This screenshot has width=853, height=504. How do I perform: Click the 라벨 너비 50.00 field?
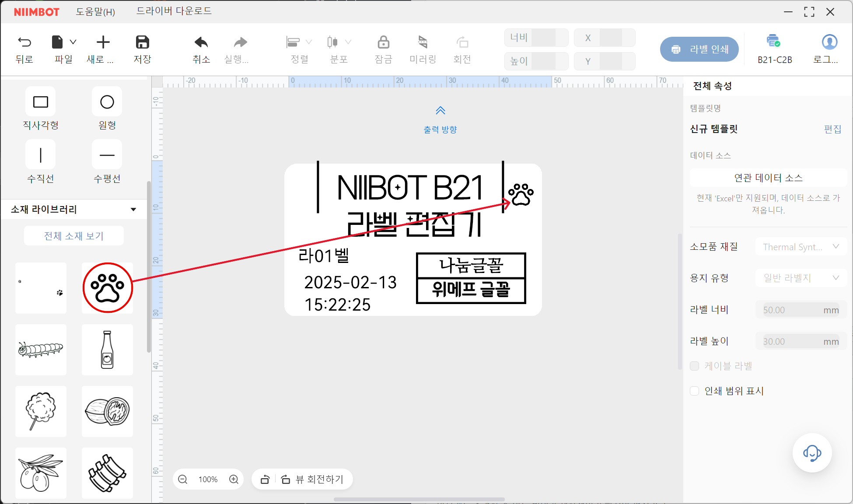(801, 310)
